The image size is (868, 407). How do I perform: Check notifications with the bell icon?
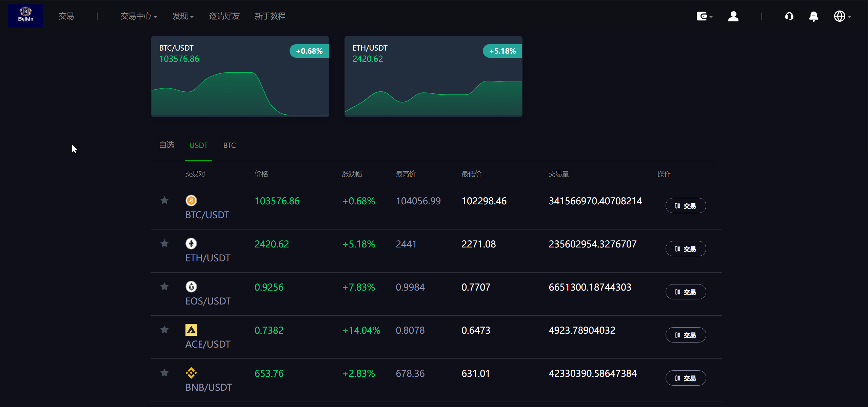tap(814, 16)
